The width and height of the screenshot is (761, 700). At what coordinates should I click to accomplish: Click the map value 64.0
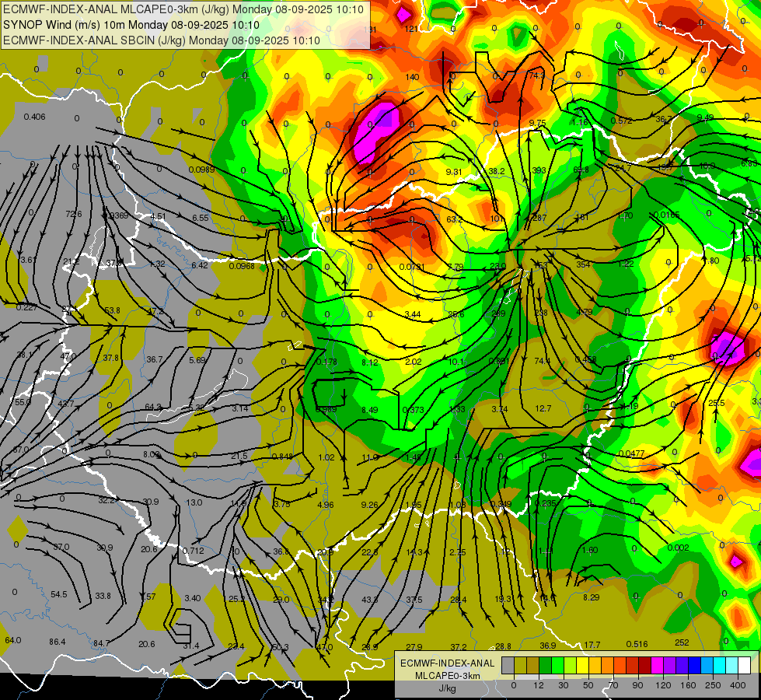(x=13, y=640)
